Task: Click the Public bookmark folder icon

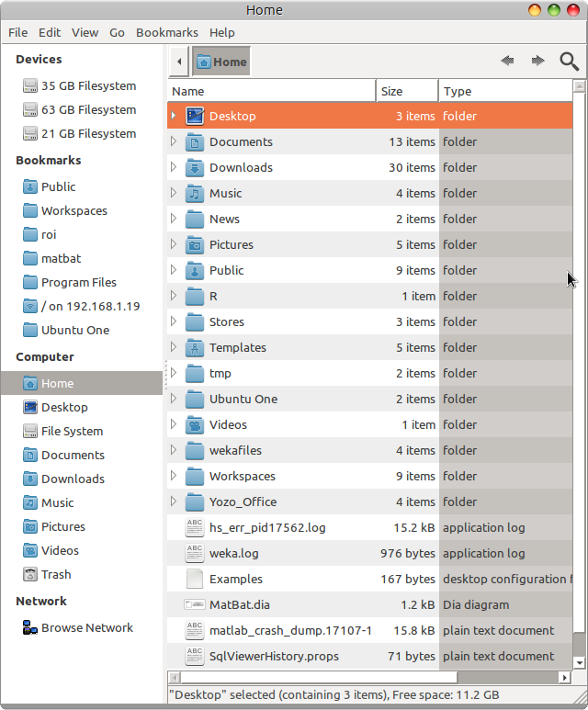Action: click(x=30, y=186)
